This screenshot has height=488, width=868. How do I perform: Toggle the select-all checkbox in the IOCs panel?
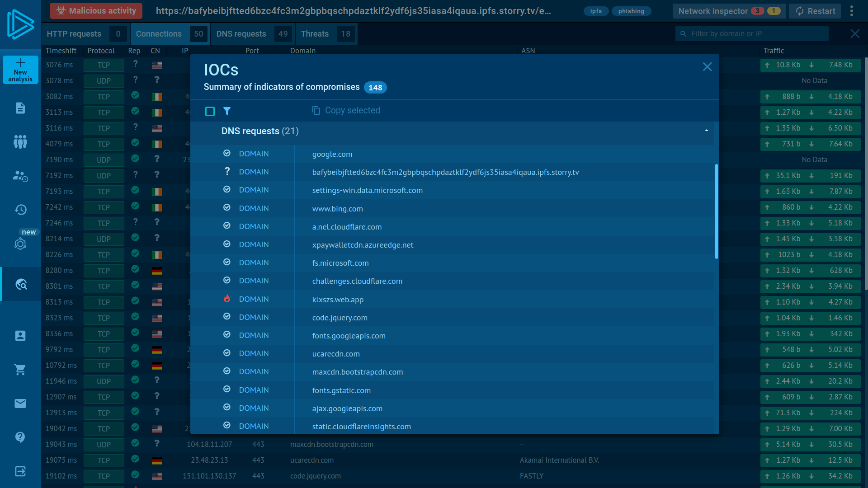(210, 111)
